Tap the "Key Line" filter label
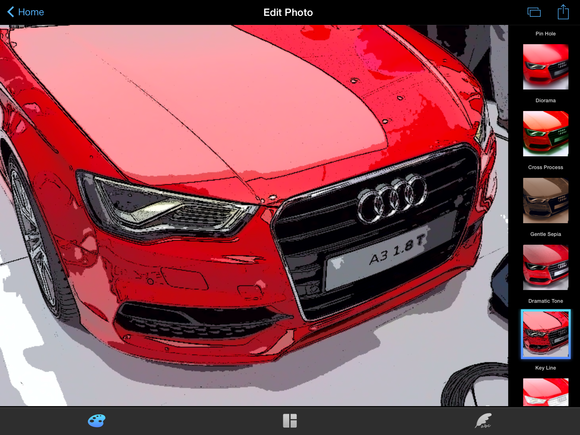The height and width of the screenshot is (435, 580). pos(545,368)
